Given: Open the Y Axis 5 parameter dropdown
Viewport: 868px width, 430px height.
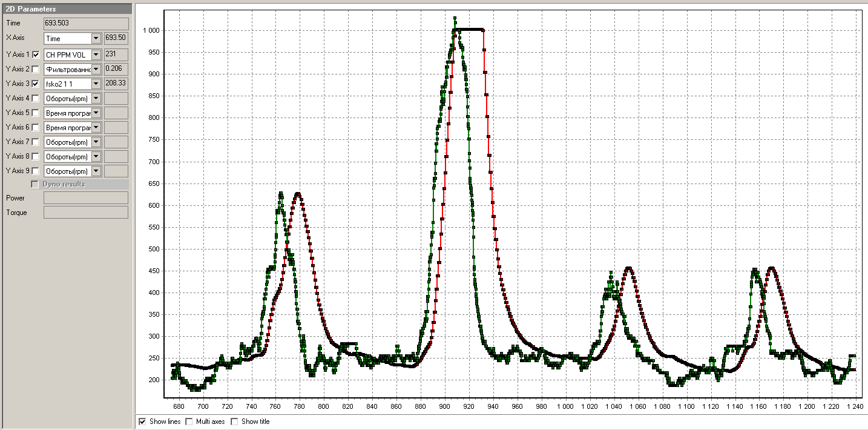Looking at the screenshot, I should click(96, 113).
